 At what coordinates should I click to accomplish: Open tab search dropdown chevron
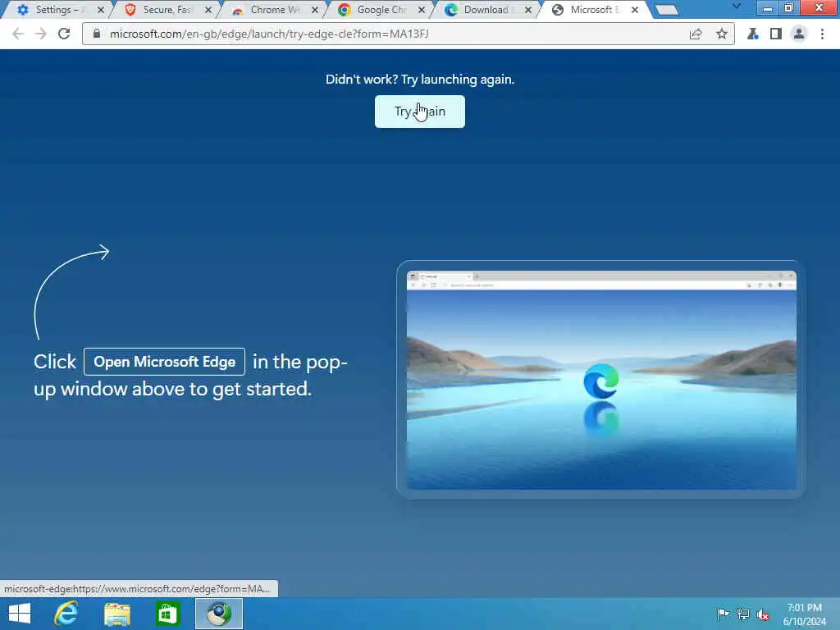click(737, 7)
